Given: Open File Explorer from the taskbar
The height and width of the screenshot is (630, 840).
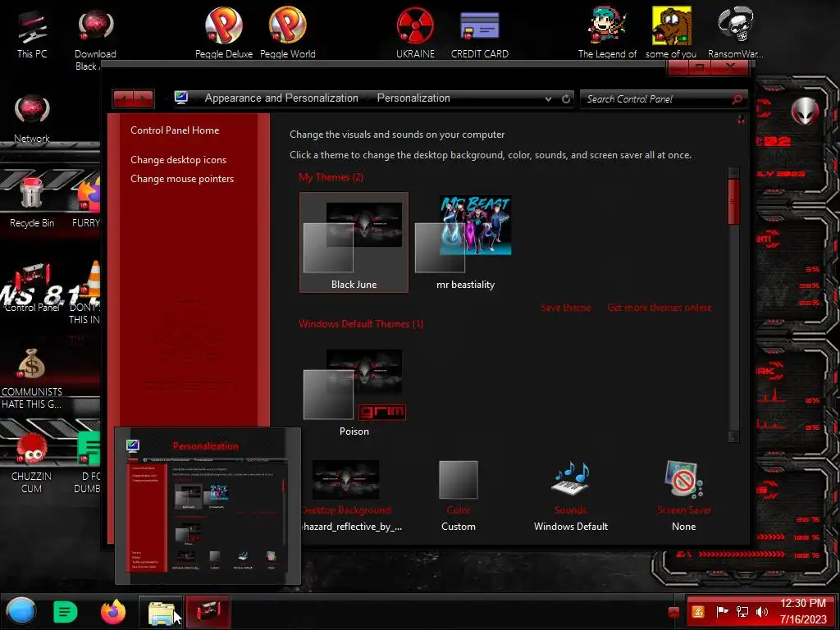Looking at the screenshot, I should [162, 612].
